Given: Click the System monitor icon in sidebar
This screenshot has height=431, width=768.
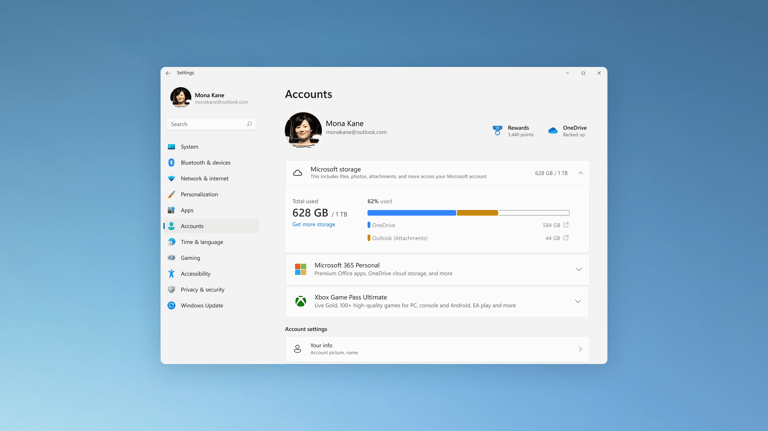Looking at the screenshot, I should (x=171, y=147).
